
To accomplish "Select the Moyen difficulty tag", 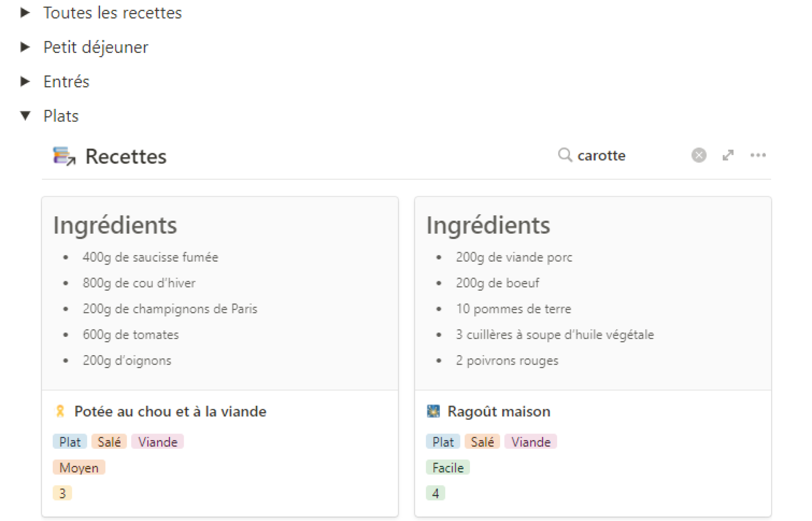I will point(79,467).
